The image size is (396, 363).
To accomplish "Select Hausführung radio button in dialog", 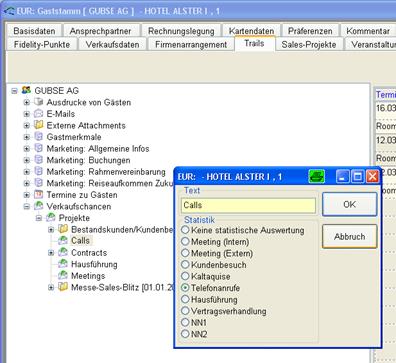I will click(x=185, y=299).
